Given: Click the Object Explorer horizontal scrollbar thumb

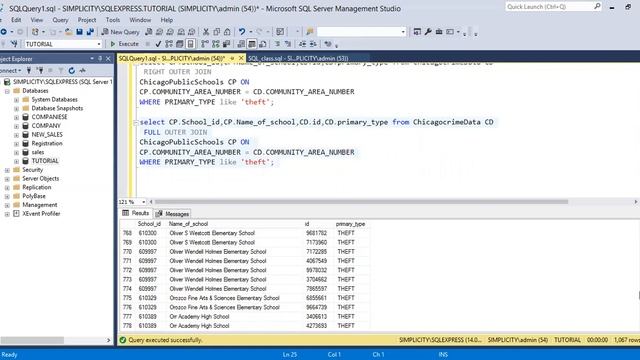Looking at the screenshot, I should (x=32, y=340).
